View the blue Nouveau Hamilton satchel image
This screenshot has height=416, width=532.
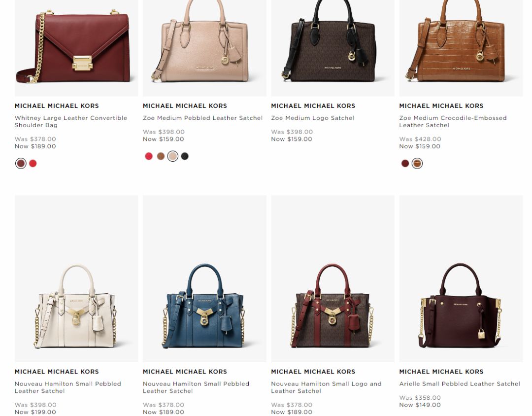pyautogui.click(x=204, y=278)
